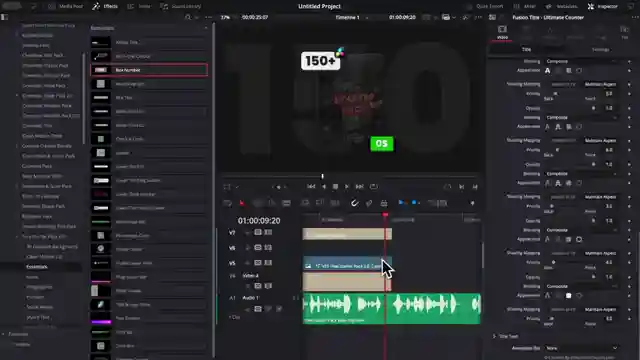Click the viewer scrubber playhead handle
This screenshot has width=640, height=360.
pos(322,176)
